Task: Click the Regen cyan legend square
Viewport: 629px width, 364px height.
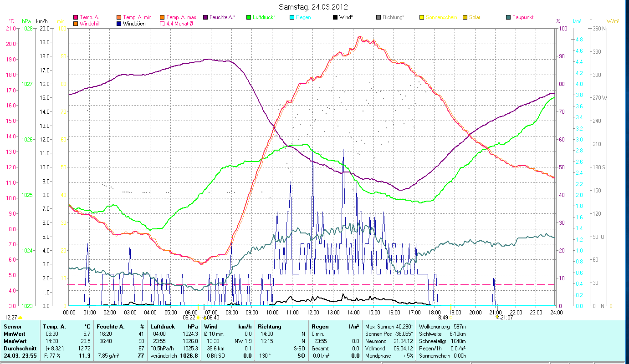Action: click(x=292, y=17)
